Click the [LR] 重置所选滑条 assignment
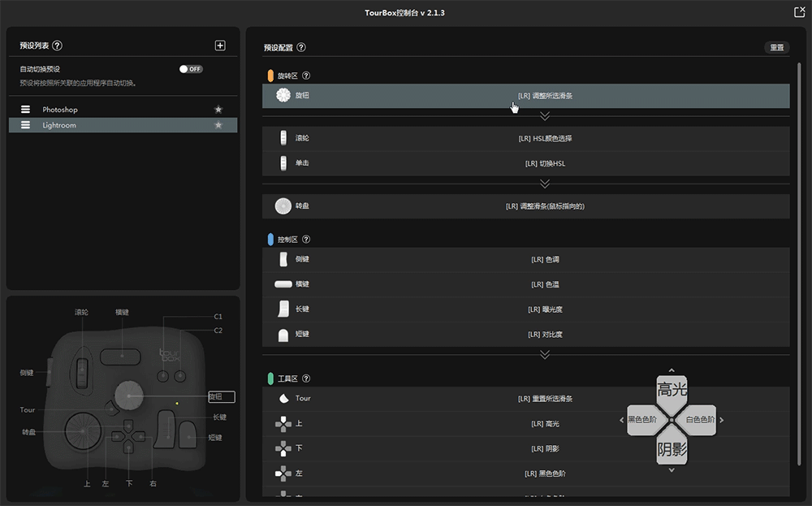The image size is (812, 506). click(x=545, y=399)
